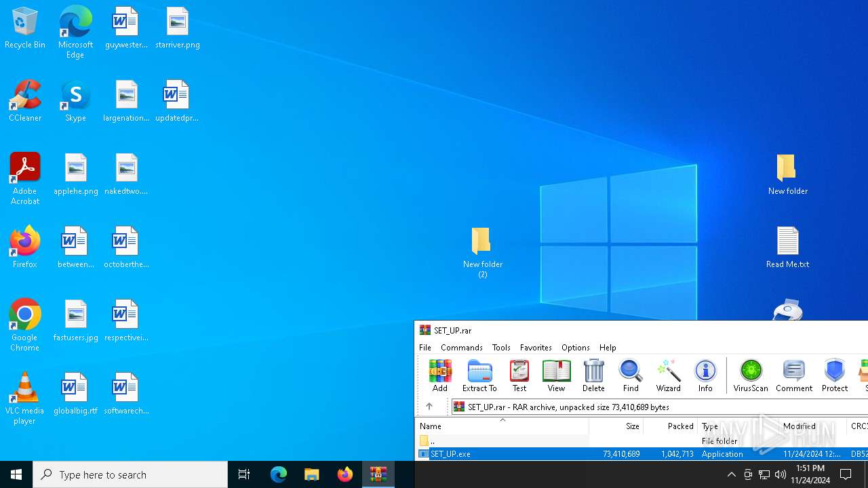Run VirusScan on the archive
868x488 pixels.
point(751,375)
